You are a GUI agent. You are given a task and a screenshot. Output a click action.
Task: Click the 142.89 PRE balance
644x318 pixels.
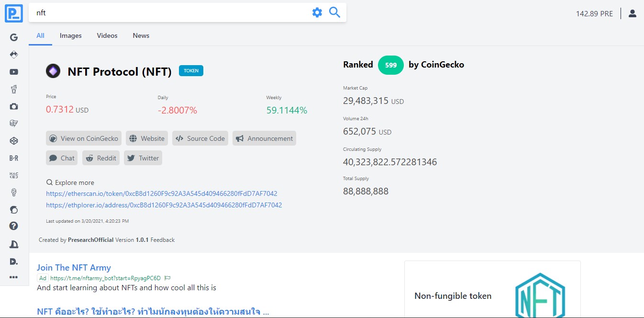tap(594, 13)
